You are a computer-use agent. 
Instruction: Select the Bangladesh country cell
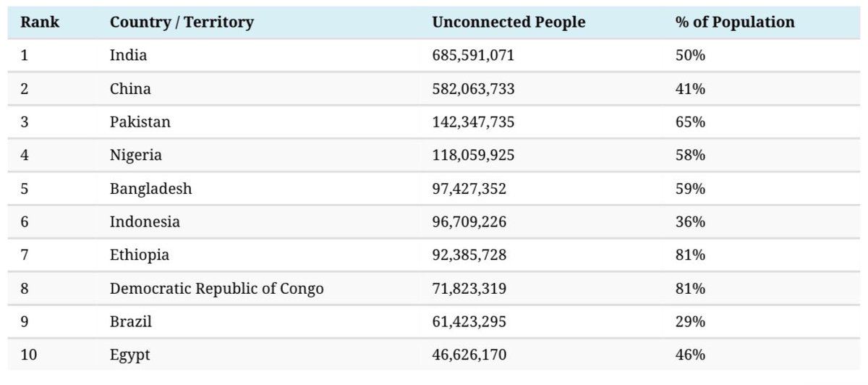[x=151, y=189]
